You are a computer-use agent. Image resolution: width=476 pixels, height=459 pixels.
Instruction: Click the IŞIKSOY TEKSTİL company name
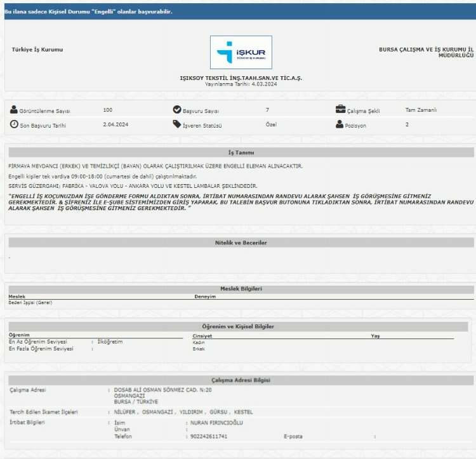point(241,78)
